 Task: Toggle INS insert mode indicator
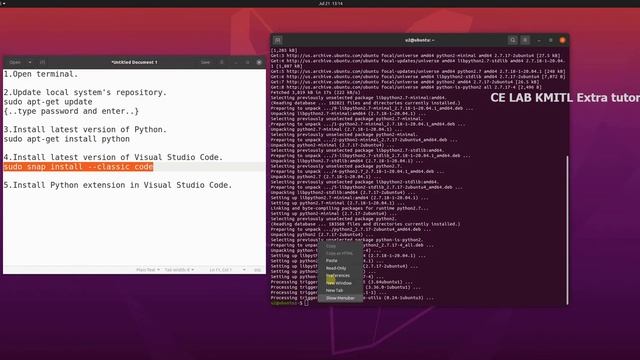(x=258, y=270)
